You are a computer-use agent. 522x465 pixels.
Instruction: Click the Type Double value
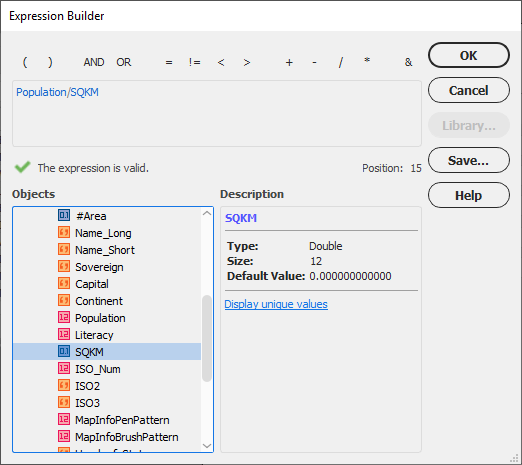(x=326, y=246)
